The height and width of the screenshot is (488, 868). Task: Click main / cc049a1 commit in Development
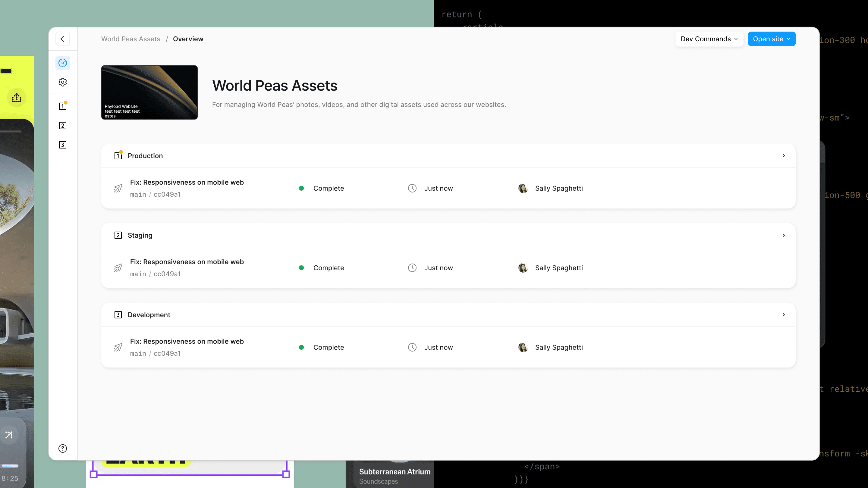[x=155, y=353]
